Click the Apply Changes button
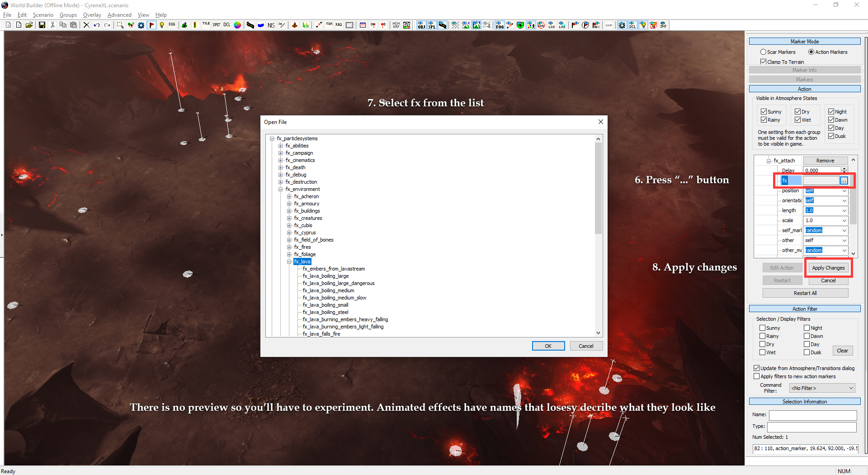This screenshot has height=475, width=868. [x=828, y=268]
